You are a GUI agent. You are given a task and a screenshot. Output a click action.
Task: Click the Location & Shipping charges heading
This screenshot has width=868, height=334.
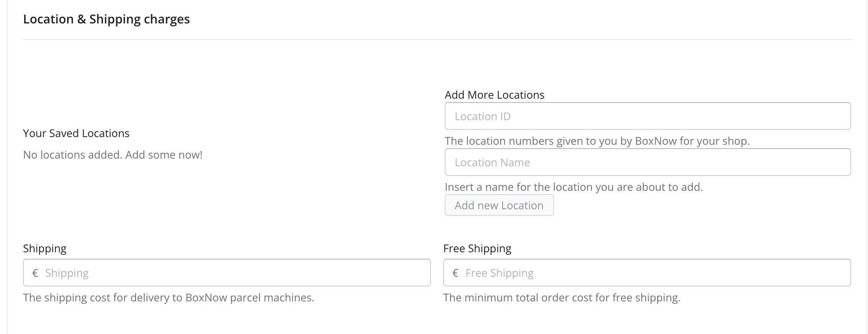106,19
